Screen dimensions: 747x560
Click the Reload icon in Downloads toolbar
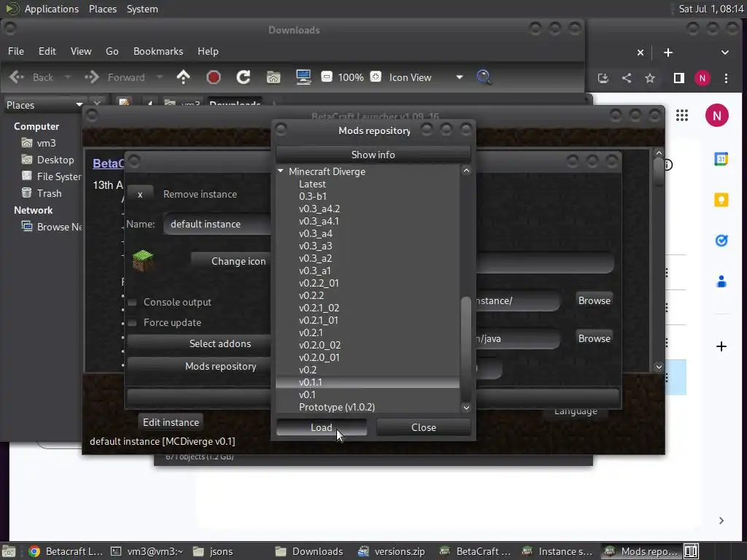[x=244, y=77]
